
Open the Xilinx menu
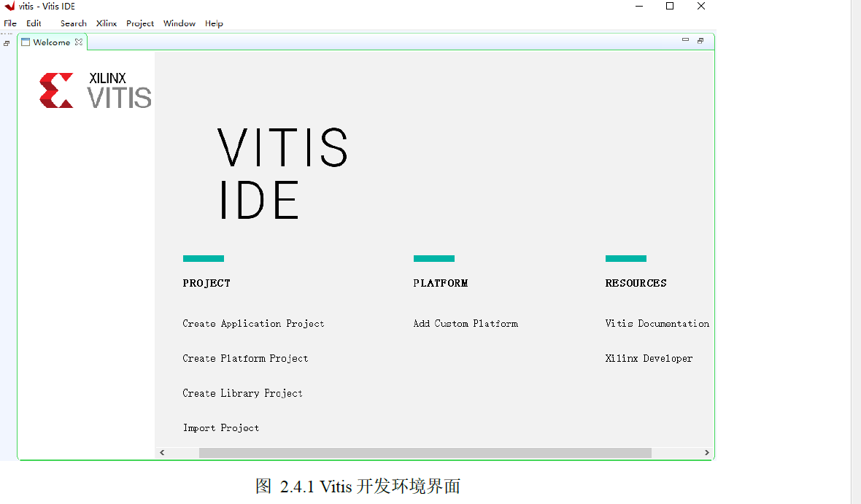[107, 23]
